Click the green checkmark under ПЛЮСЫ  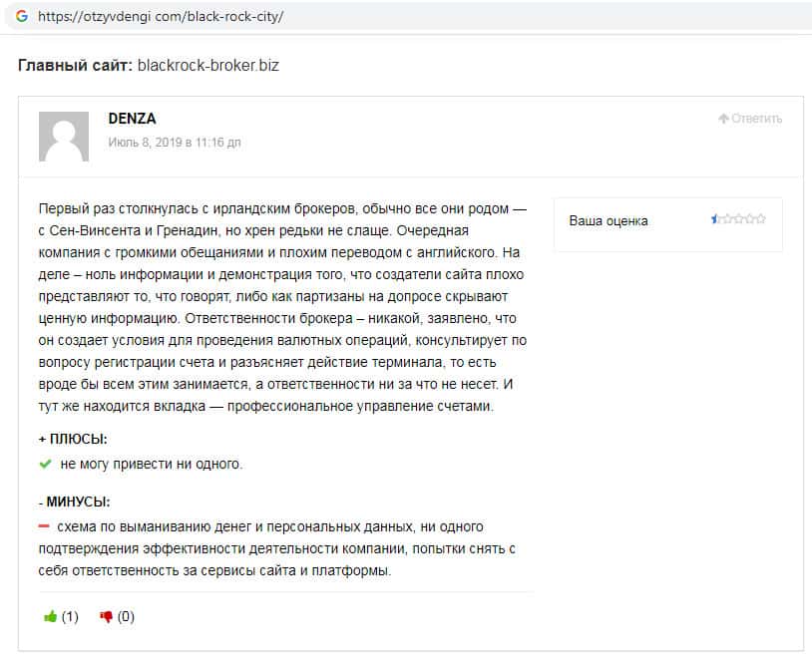pos(45,464)
